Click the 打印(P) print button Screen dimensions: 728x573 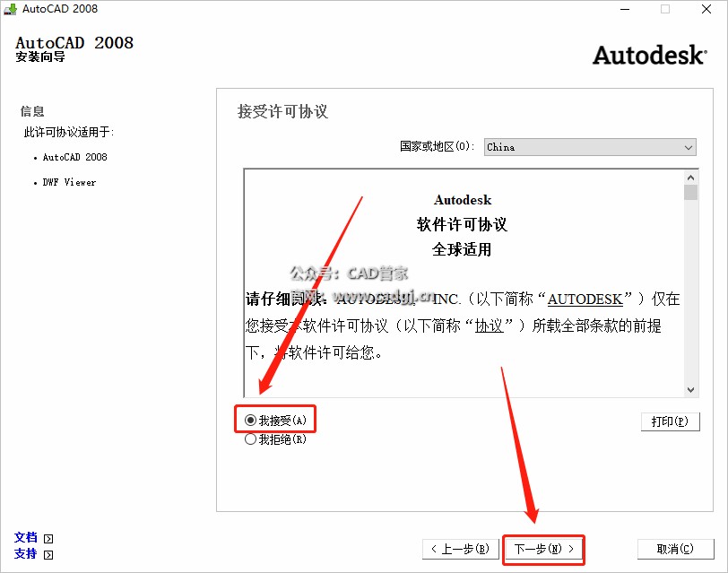670,421
